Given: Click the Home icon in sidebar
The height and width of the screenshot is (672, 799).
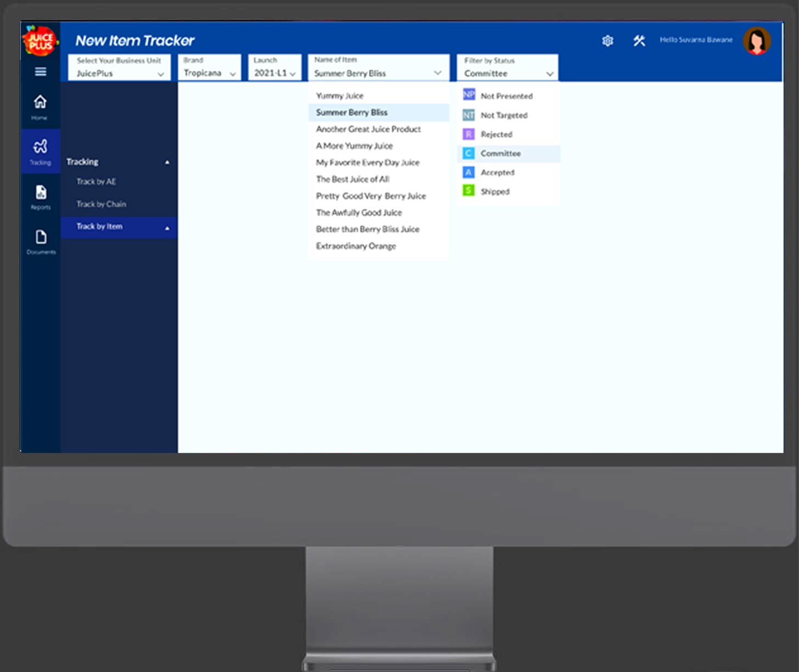Looking at the screenshot, I should [40, 106].
